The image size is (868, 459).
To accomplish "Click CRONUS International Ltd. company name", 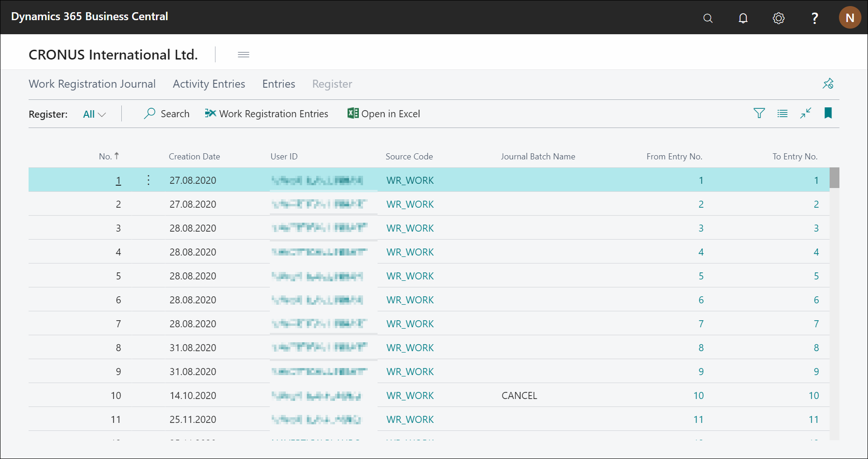I will [x=113, y=55].
